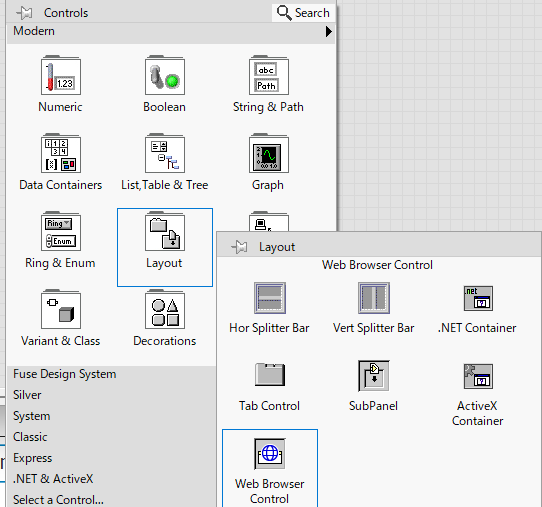Expand the Express controls category
Viewport: 542px width, 507px height.
point(111,458)
